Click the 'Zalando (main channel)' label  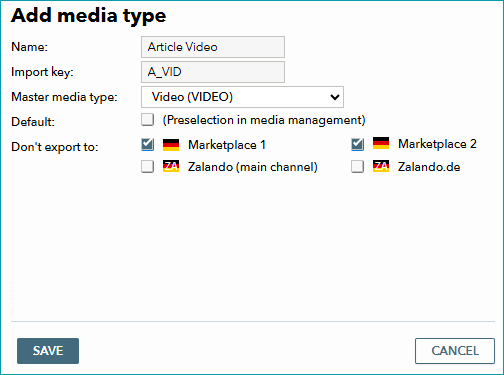(x=253, y=167)
